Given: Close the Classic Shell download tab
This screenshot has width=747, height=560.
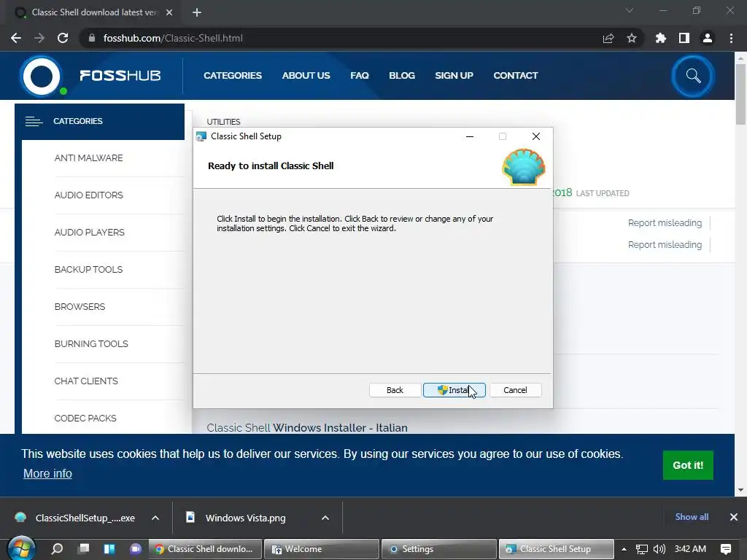Looking at the screenshot, I should (x=169, y=12).
